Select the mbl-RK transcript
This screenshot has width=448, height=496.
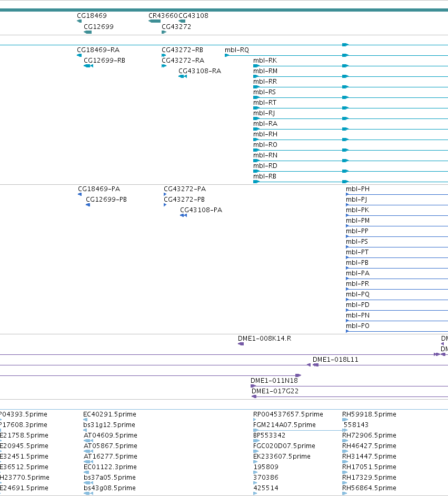click(x=265, y=60)
